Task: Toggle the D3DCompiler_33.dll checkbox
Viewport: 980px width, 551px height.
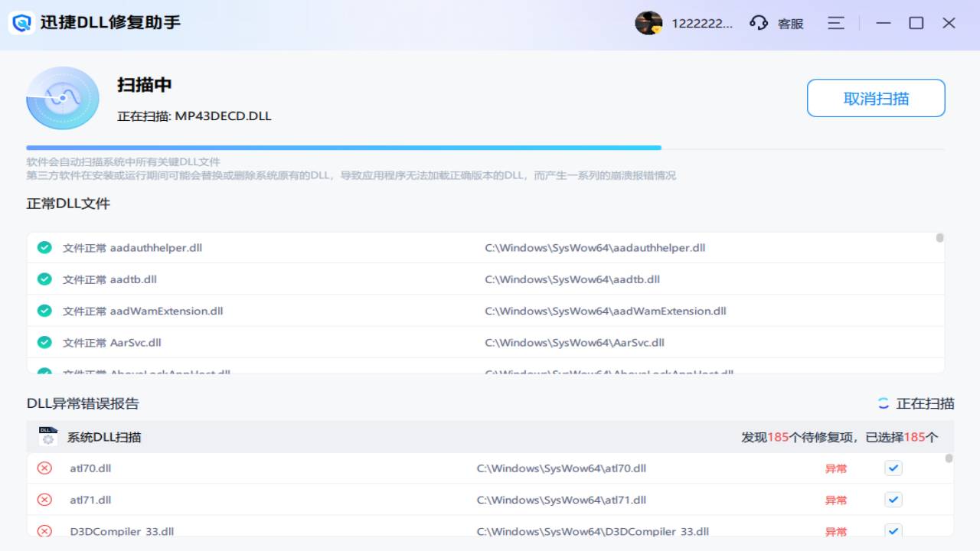Action: coord(893,530)
